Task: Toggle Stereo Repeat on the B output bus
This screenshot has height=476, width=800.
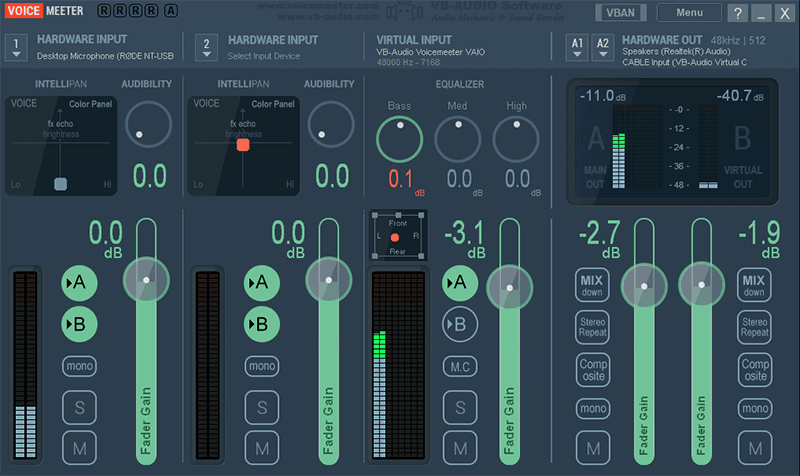Action: click(754, 328)
